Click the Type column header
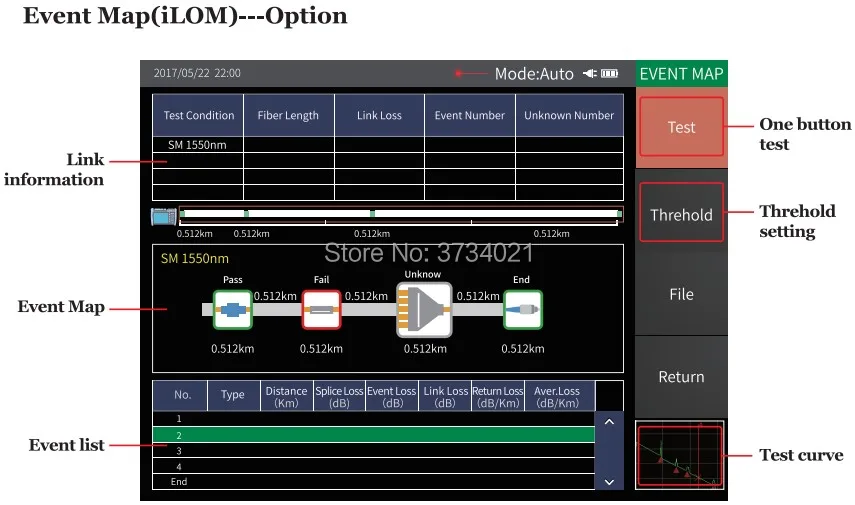This screenshot has width=855, height=505. coord(233,395)
